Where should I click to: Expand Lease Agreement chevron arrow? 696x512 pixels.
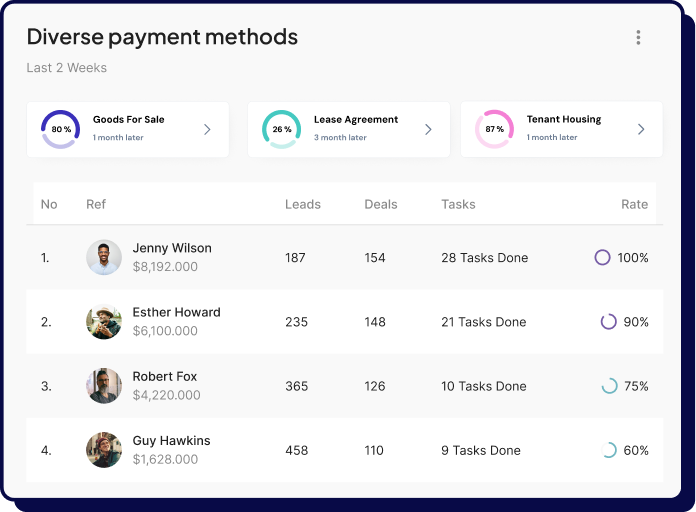pos(428,129)
